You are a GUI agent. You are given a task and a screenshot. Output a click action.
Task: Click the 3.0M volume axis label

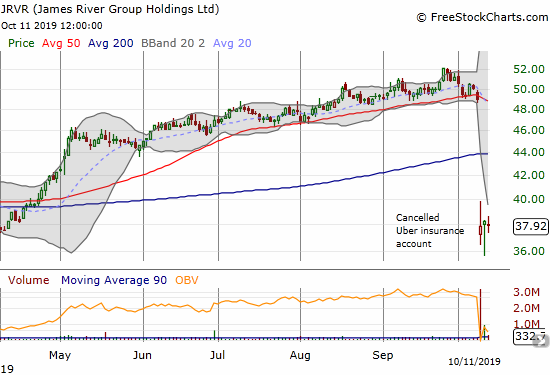click(526, 292)
